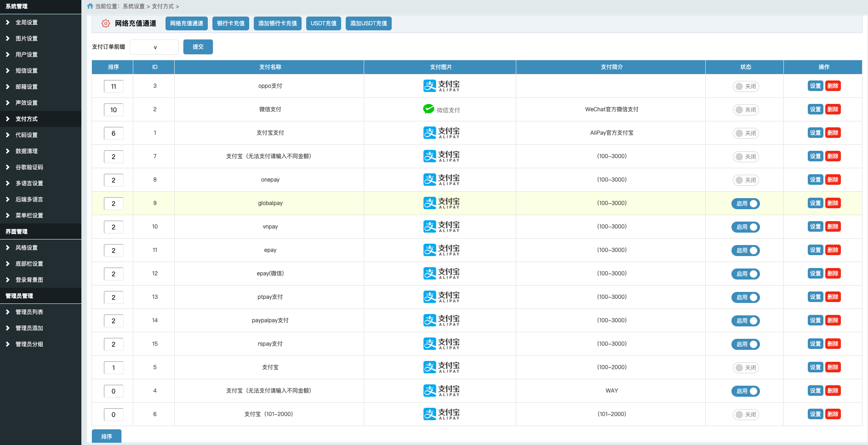Click 设置 for the WAY description row
This screenshot has height=445, width=868.
(816, 391)
